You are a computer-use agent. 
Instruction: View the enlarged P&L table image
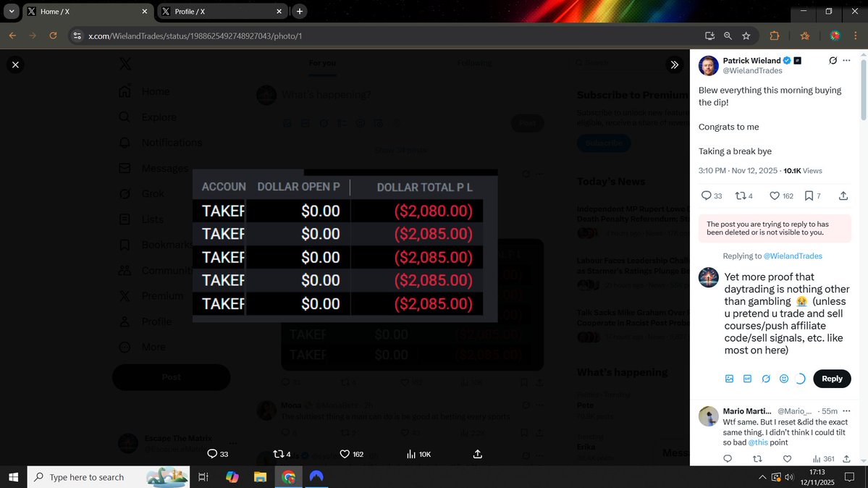click(345, 246)
